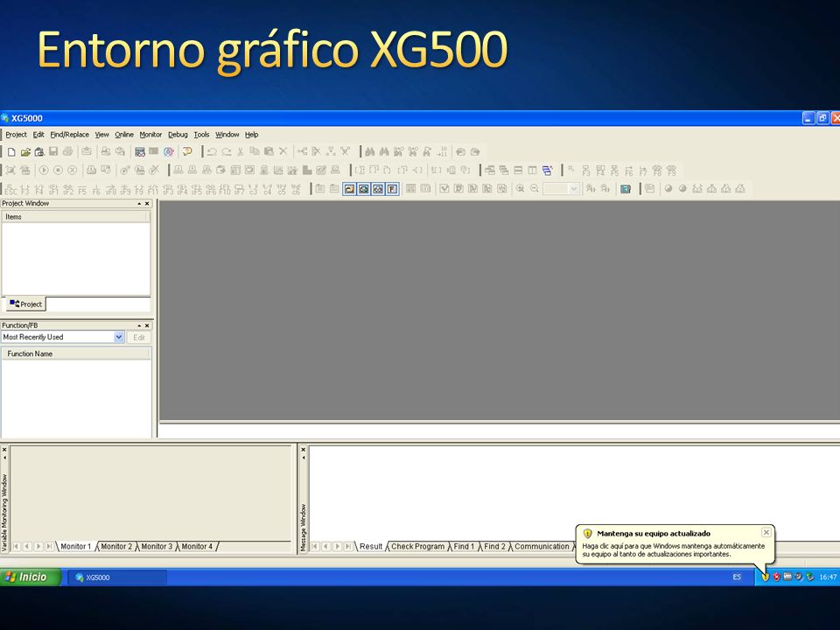
Task: Click the Paste clipboard icon
Action: tap(269, 152)
